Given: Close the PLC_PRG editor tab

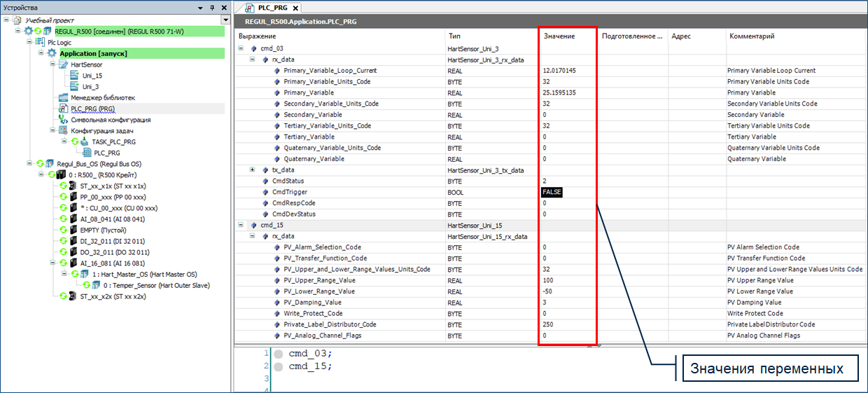Looking at the screenshot, I should tap(295, 8).
